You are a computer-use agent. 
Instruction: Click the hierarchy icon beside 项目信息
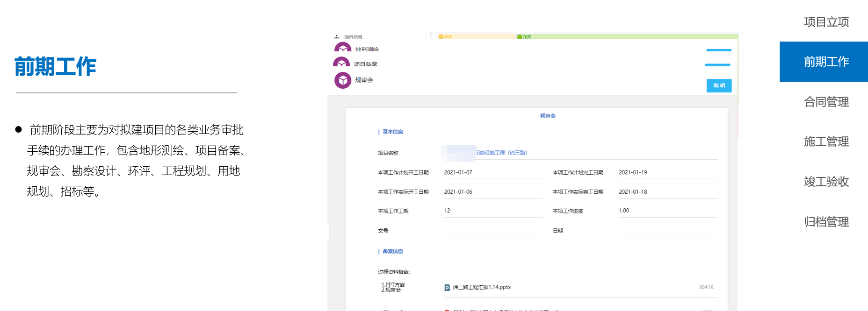[x=337, y=37]
